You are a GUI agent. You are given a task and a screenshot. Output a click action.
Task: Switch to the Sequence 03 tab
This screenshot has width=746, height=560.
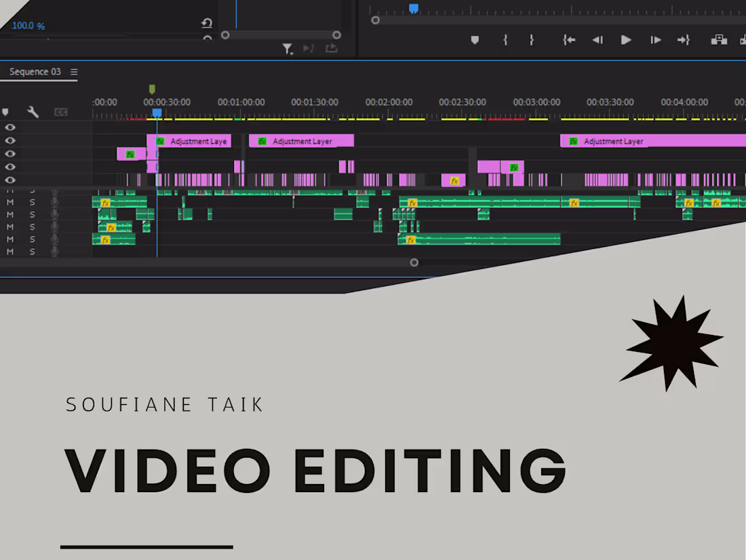[34, 72]
